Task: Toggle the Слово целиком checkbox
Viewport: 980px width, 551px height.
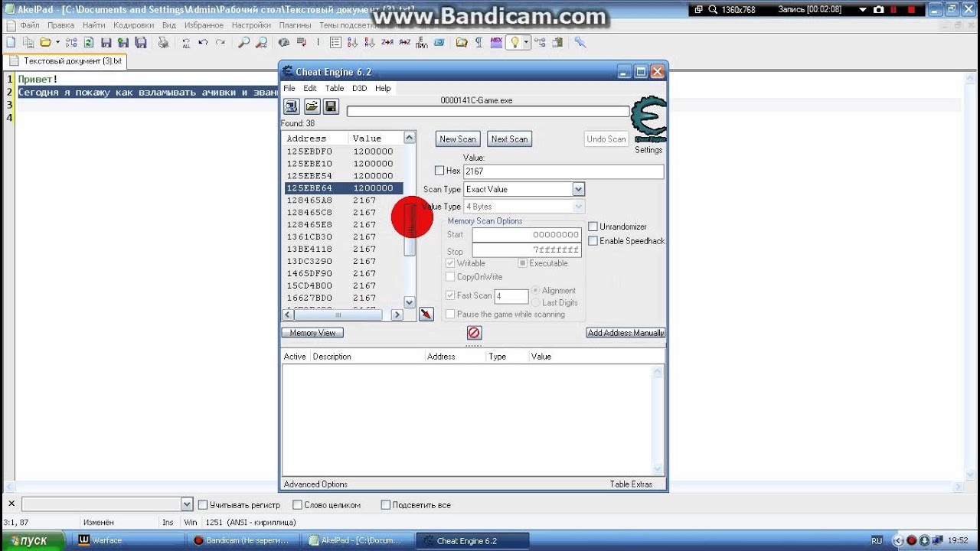Action: click(x=296, y=505)
